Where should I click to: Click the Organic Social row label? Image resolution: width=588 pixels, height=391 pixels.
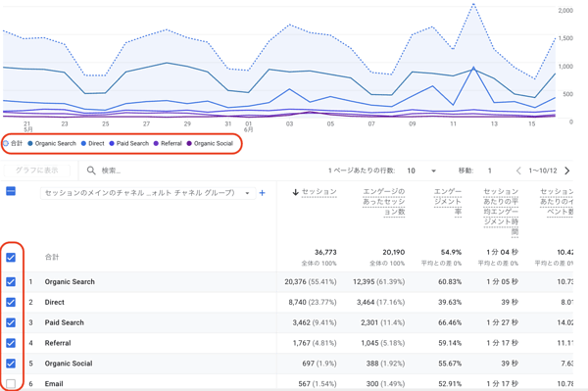tap(69, 364)
